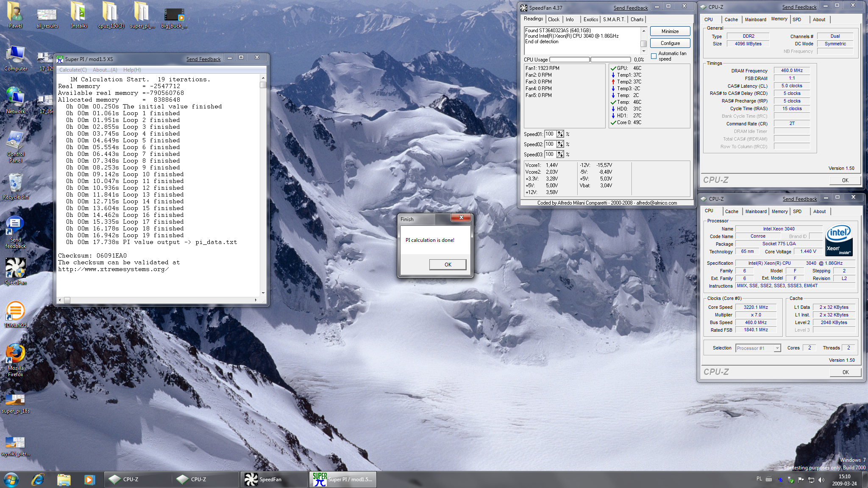Adjust the Speed01 spinner arrows
868x488 pixels.
pyautogui.click(x=560, y=134)
